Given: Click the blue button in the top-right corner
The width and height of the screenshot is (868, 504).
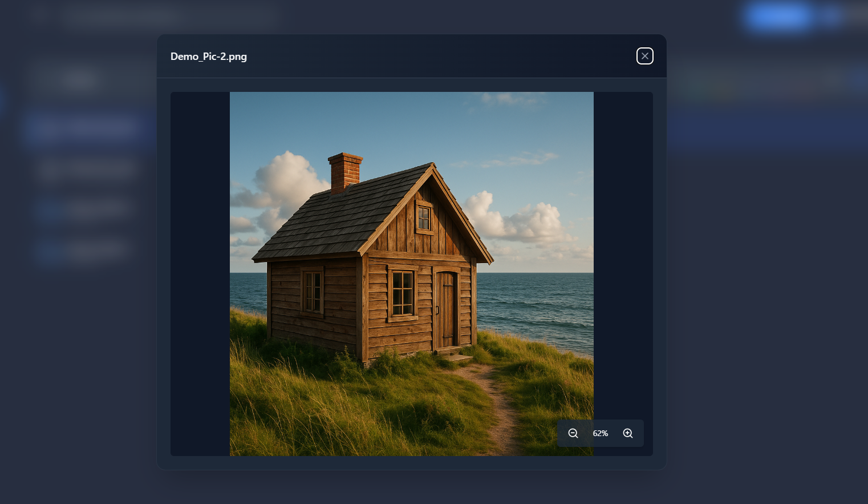Looking at the screenshot, I should pos(778,17).
